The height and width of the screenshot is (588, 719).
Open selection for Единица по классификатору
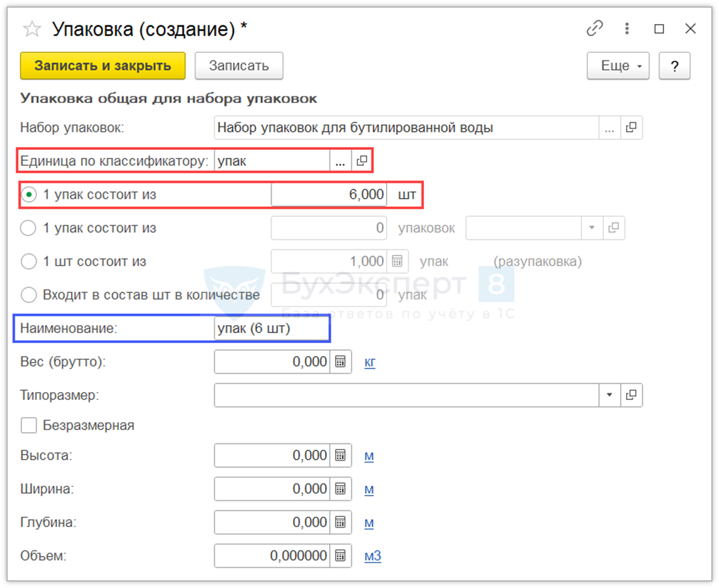tap(340, 161)
